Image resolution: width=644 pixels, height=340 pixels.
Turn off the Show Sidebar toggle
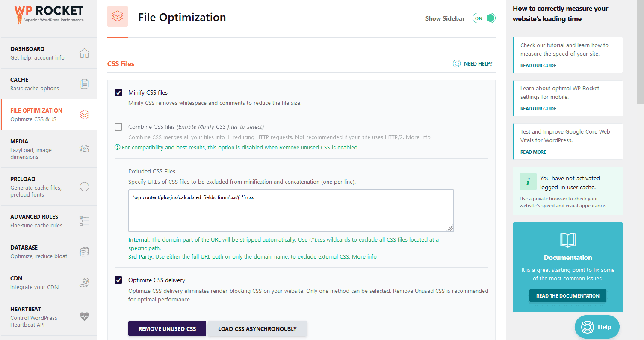click(484, 18)
